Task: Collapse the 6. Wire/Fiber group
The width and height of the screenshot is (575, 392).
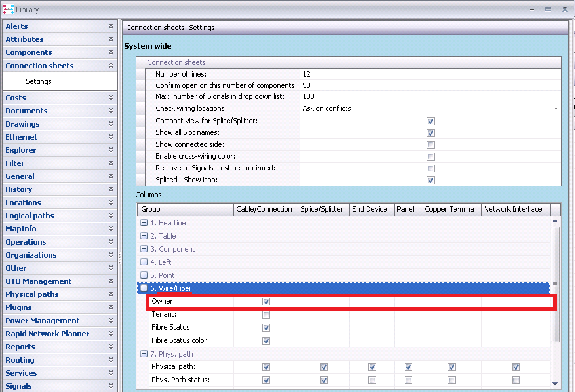Action: [x=144, y=288]
